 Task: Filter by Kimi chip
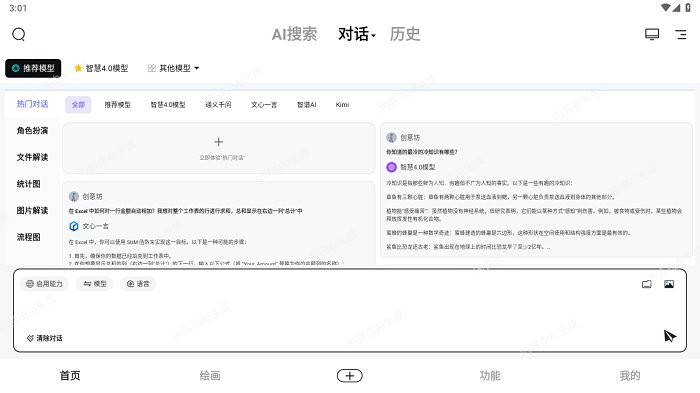click(x=342, y=105)
